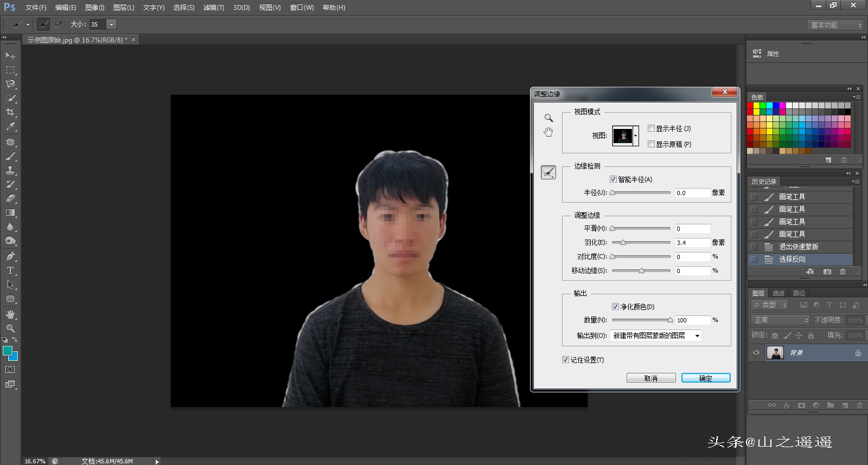The width and height of the screenshot is (868, 465).
Task: Select the Lasso tool
Action: pyautogui.click(x=10, y=84)
